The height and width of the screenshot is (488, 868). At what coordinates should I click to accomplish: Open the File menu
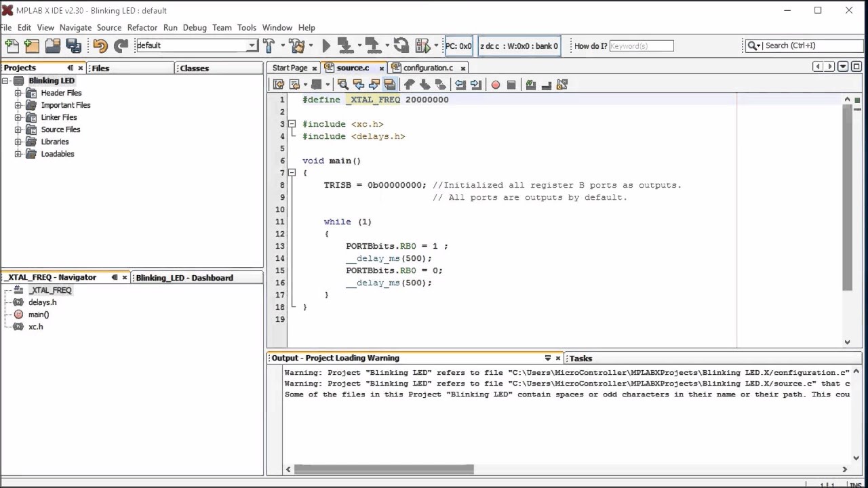[x=6, y=28]
